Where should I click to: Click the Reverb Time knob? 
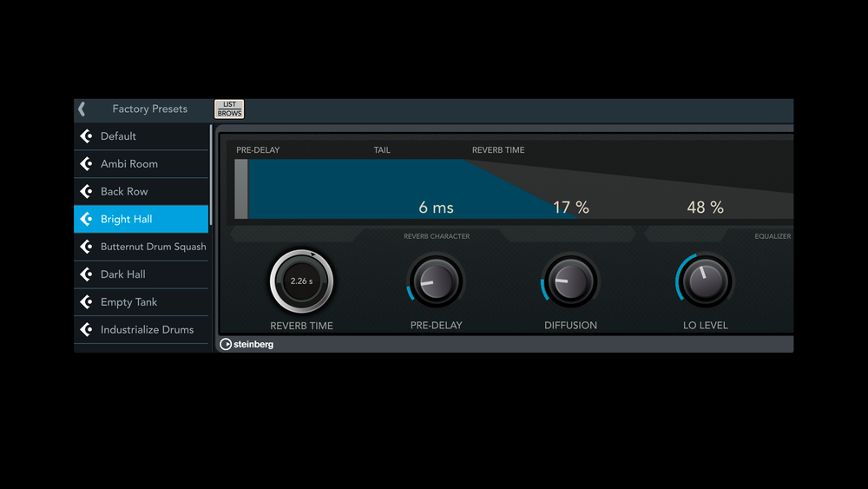pos(301,281)
